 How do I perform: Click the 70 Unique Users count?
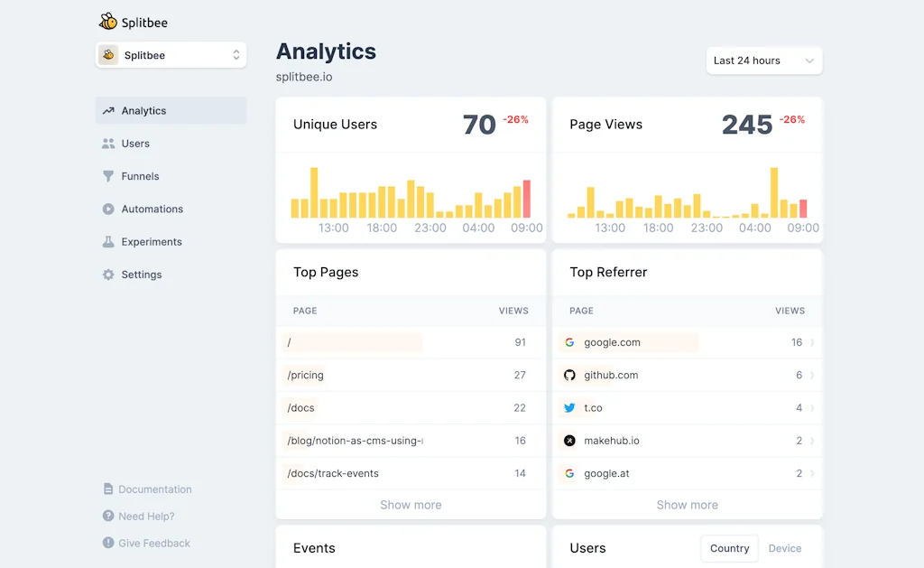[x=479, y=125]
